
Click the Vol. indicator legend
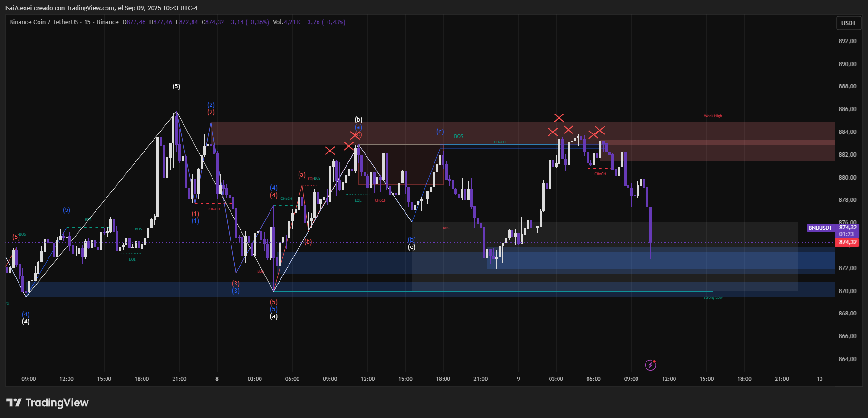click(278, 22)
